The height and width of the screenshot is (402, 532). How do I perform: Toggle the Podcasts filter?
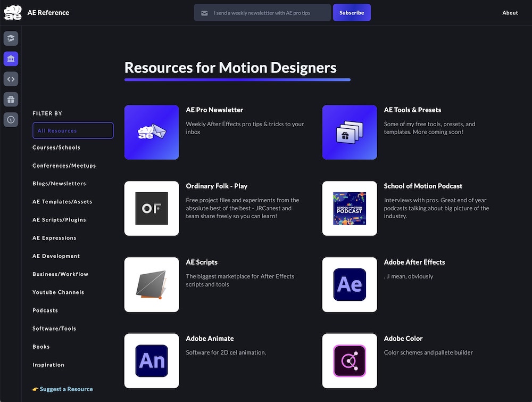(x=45, y=310)
